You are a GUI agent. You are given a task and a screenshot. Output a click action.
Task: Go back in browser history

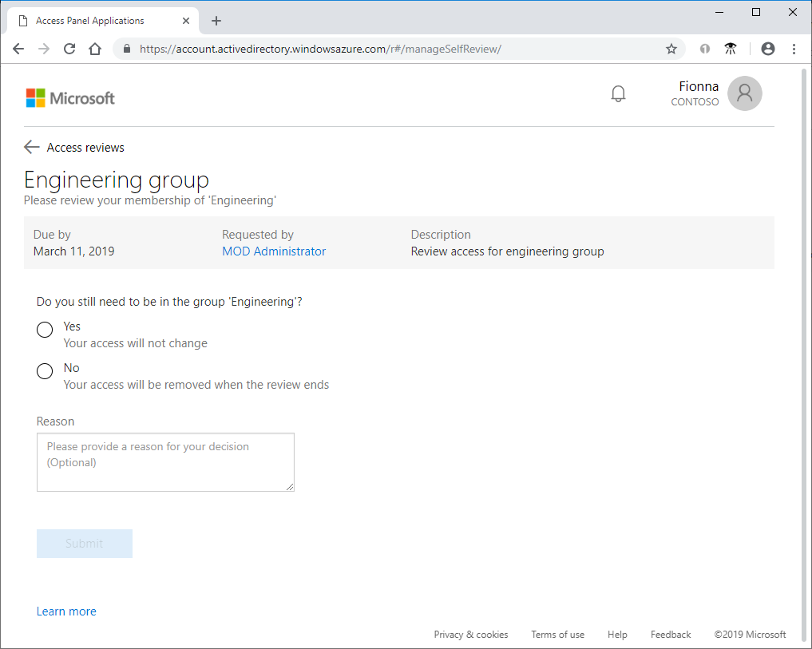click(18, 49)
